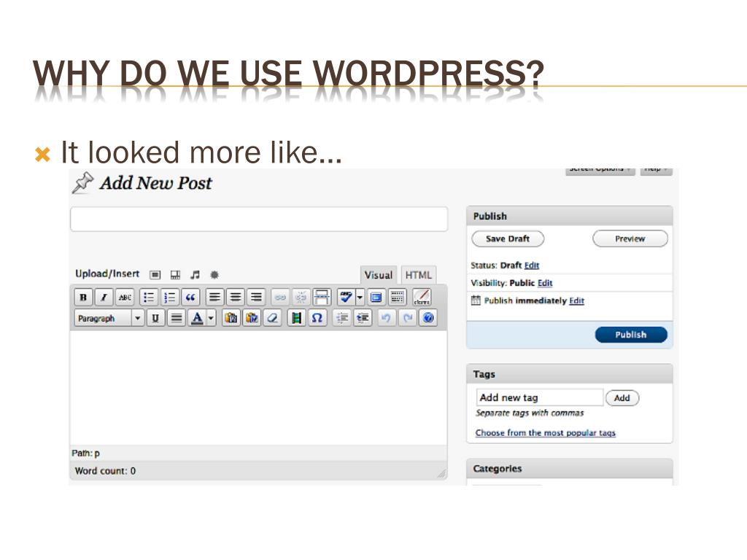Paste as plain text
747x560 pixels.
[x=231, y=318]
